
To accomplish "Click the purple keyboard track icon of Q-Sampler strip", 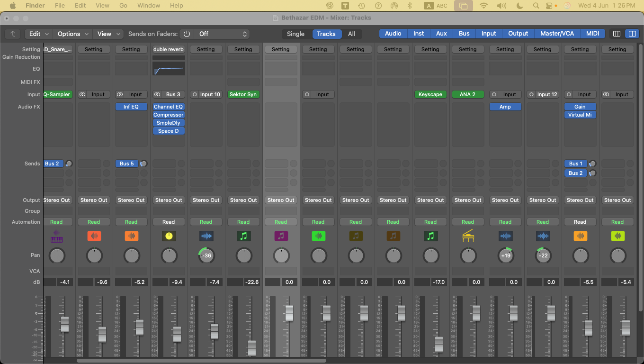I will coord(56,236).
